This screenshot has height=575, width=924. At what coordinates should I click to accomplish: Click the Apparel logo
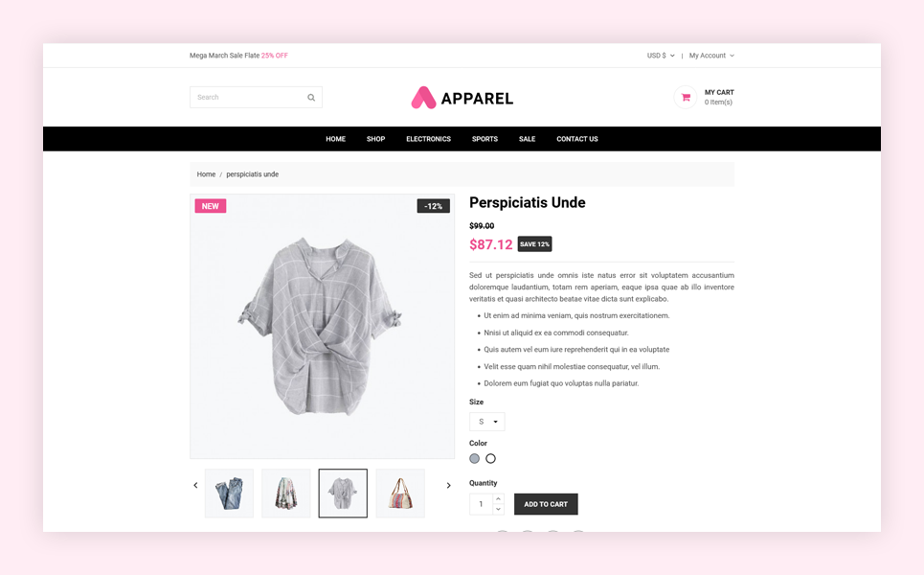(462, 98)
